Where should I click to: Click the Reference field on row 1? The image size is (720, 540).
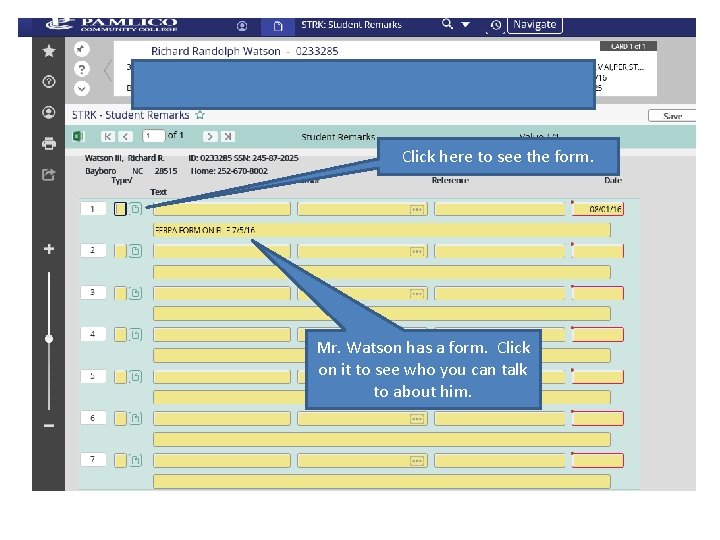500,209
